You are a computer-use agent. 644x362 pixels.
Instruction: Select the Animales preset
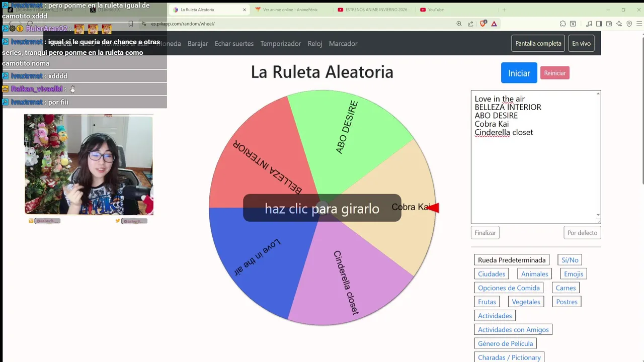click(x=534, y=274)
